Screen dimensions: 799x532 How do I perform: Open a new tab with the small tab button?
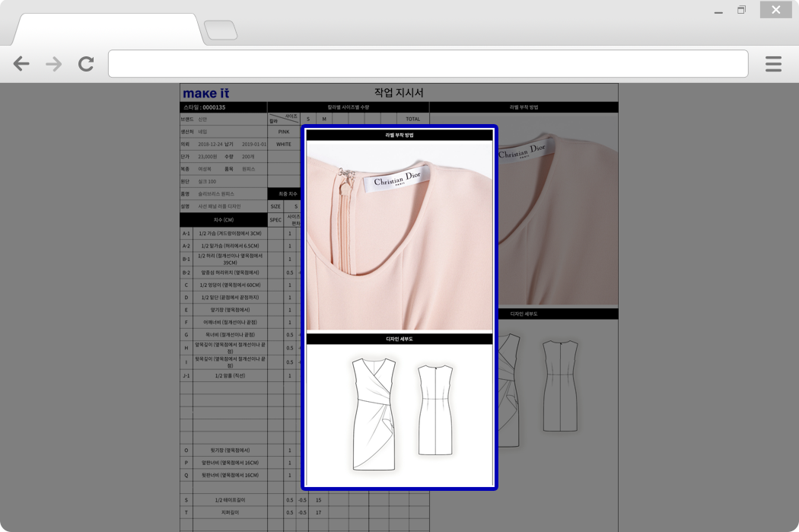(221, 30)
